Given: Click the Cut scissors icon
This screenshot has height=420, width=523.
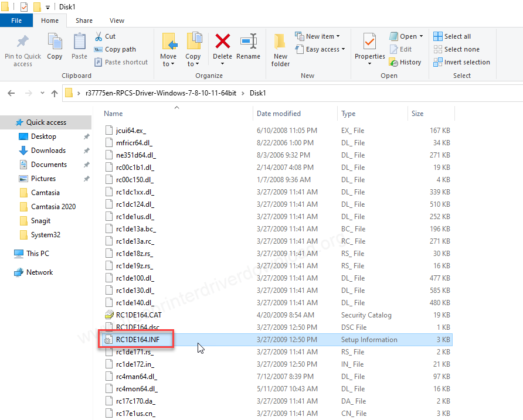Looking at the screenshot, I should tap(98, 36).
